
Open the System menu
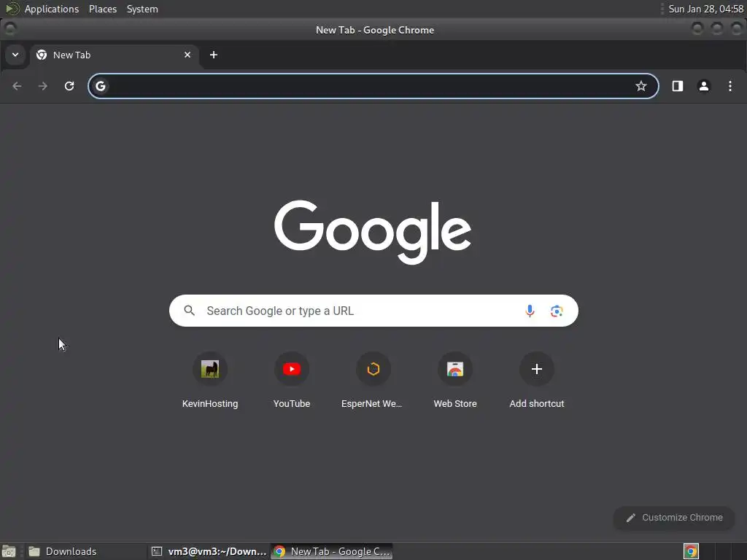[142, 9]
